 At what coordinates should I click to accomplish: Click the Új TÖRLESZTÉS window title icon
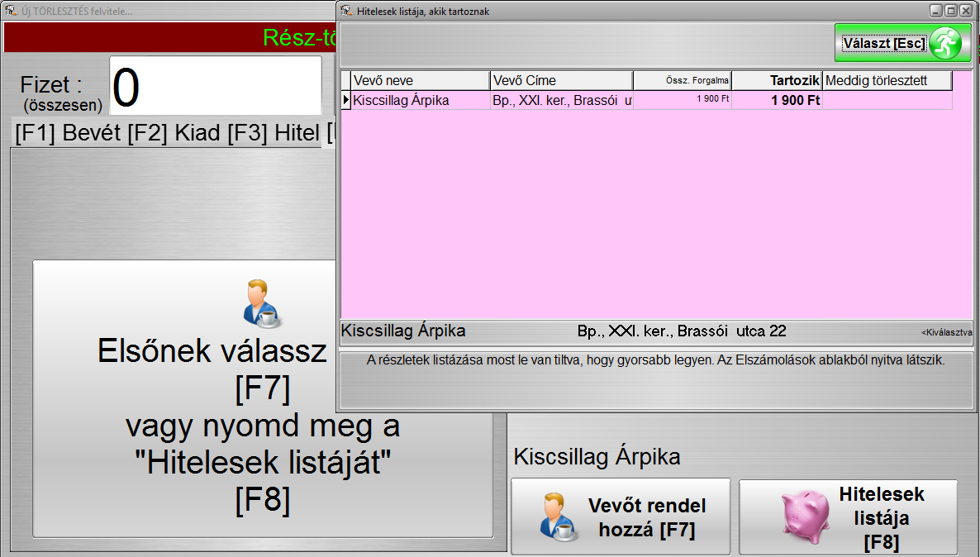pyautogui.click(x=11, y=11)
